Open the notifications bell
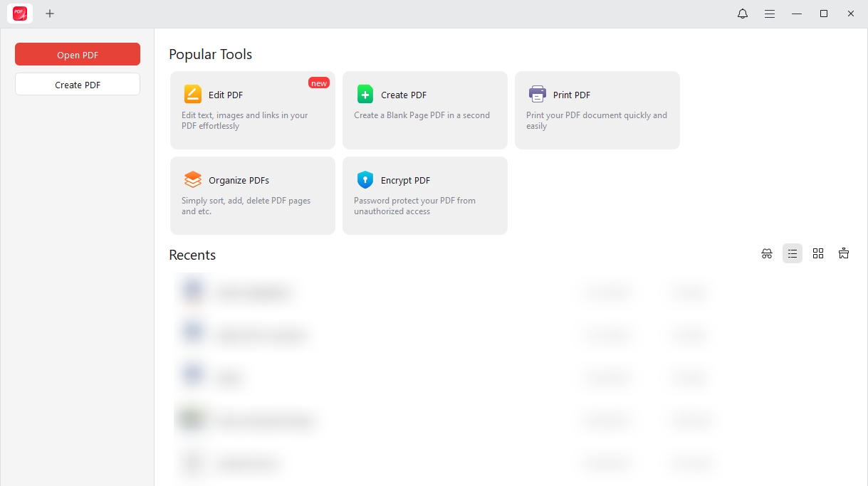The width and height of the screenshot is (868, 486). point(742,14)
